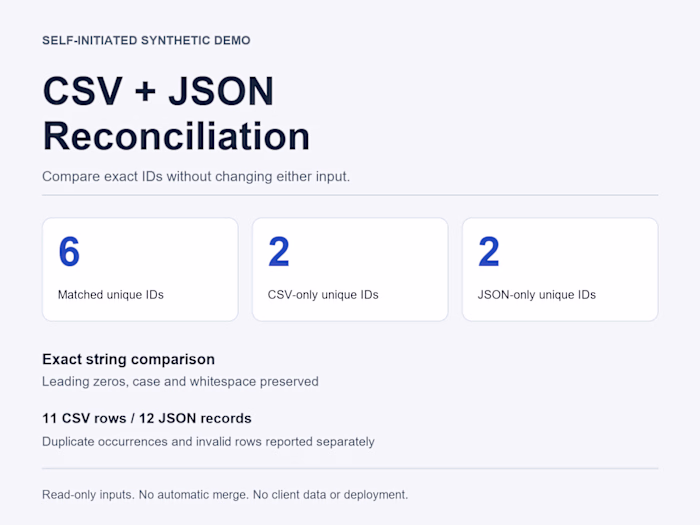The width and height of the screenshot is (700, 525).
Task: Click the 'Compare exact IDs' subtitle
Action: coord(196,176)
